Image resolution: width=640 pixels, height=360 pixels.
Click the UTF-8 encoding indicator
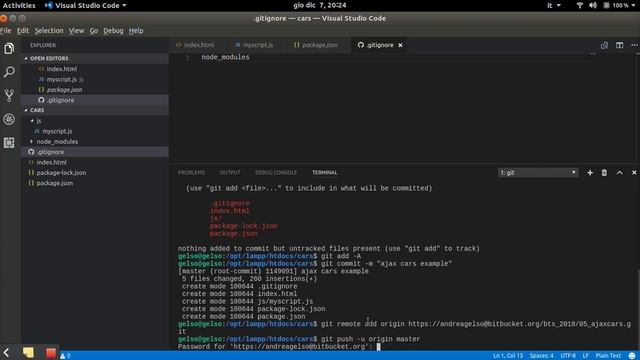click(x=568, y=356)
